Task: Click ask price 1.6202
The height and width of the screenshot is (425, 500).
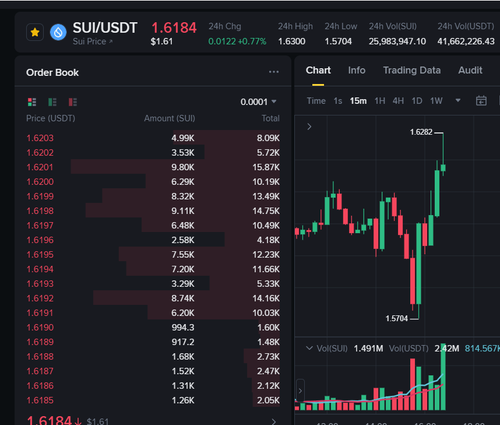Action: (40, 153)
